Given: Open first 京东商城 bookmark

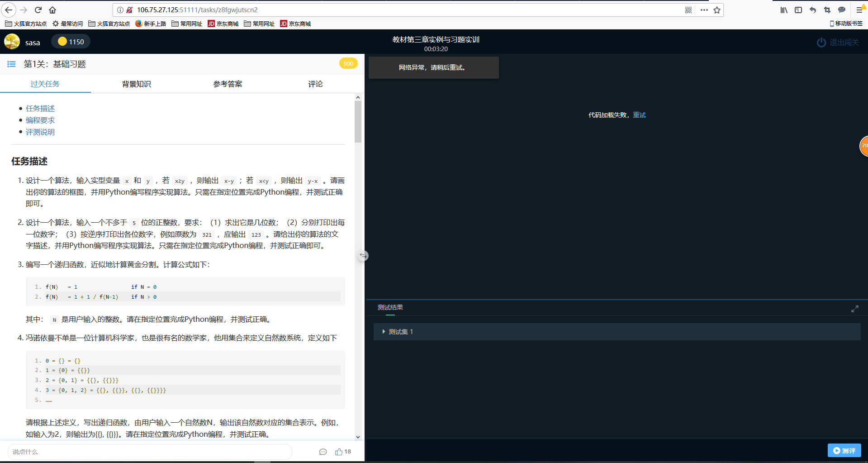Looking at the screenshot, I should click(x=223, y=24).
